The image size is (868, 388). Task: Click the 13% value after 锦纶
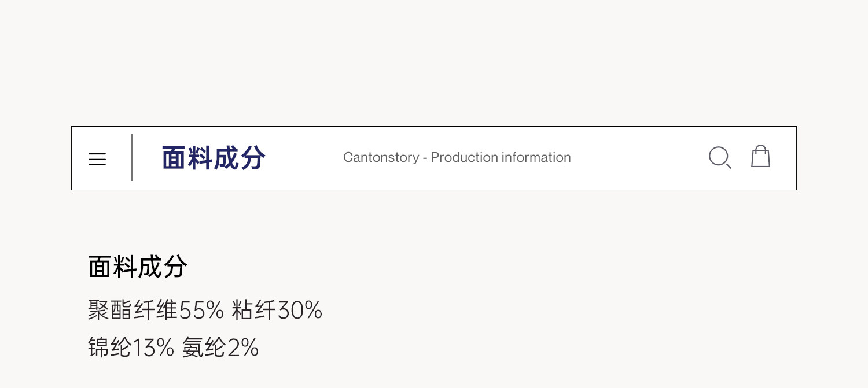pos(153,348)
